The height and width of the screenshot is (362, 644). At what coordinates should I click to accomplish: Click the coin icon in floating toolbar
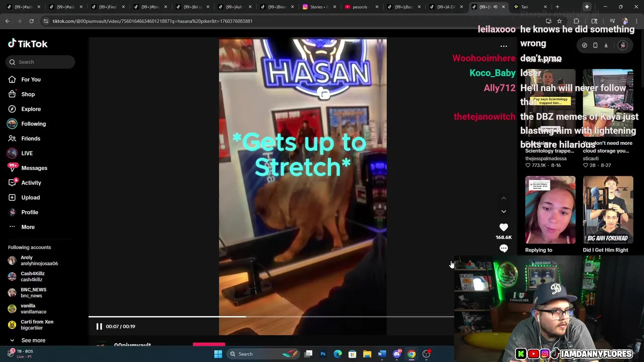[584, 45]
